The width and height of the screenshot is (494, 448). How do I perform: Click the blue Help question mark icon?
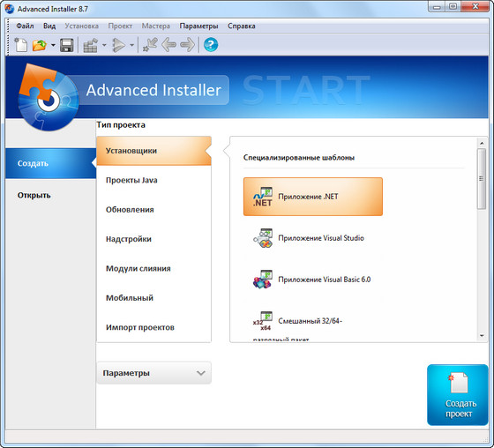click(211, 45)
